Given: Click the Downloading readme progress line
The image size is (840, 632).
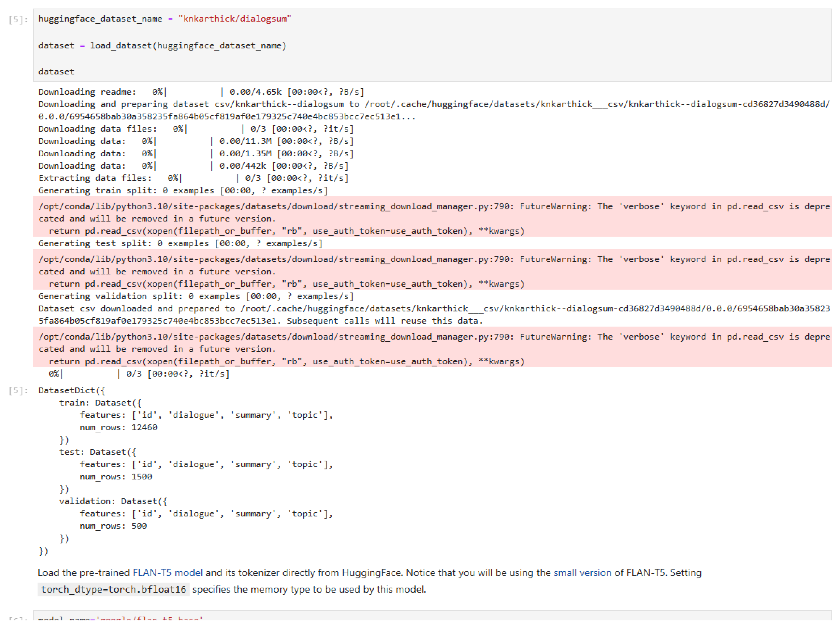Looking at the screenshot, I should pyautogui.click(x=201, y=92).
